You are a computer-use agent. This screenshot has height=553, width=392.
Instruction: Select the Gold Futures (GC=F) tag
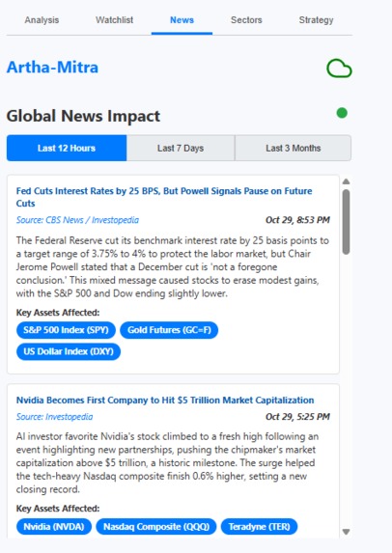(169, 330)
